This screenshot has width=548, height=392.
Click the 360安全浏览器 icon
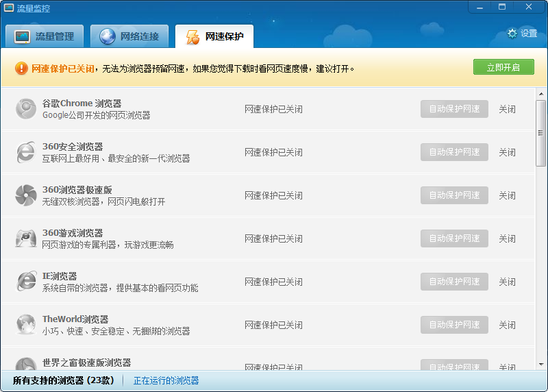[x=26, y=152]
